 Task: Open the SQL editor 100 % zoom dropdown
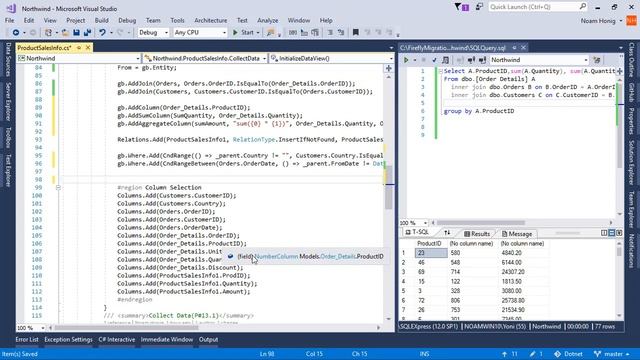[413, 223]
